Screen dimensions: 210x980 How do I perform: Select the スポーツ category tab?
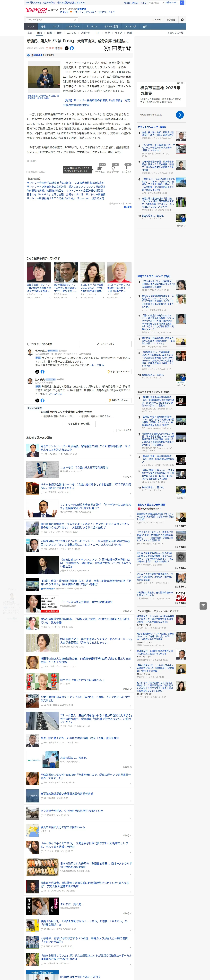pos(86,33)
